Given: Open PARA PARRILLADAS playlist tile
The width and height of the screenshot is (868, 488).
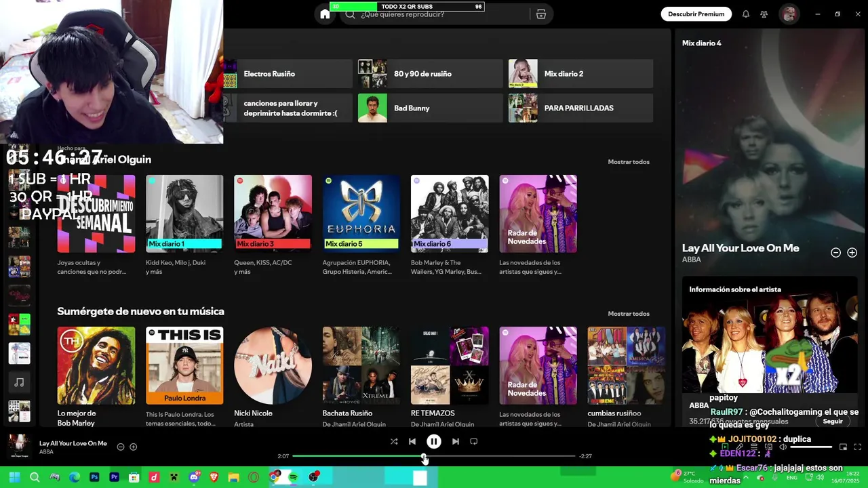Looking at the screenshot, I should pyautogui.click(x=580, y=108).
